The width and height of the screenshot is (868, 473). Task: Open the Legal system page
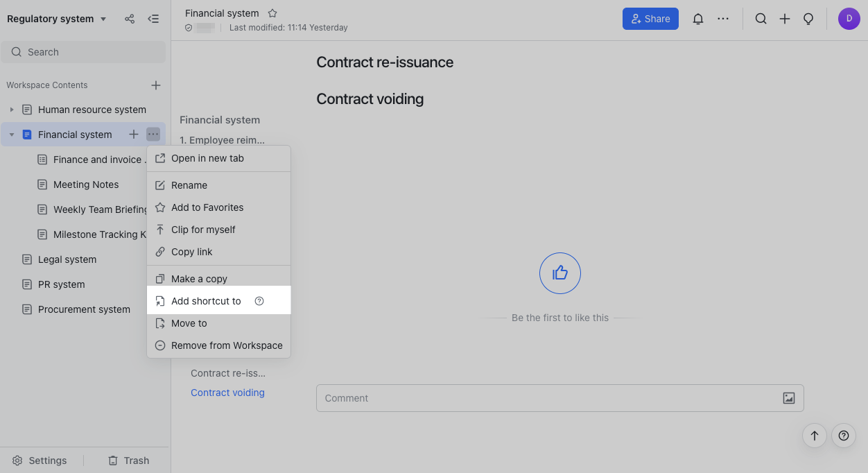[x=67, y=259]
